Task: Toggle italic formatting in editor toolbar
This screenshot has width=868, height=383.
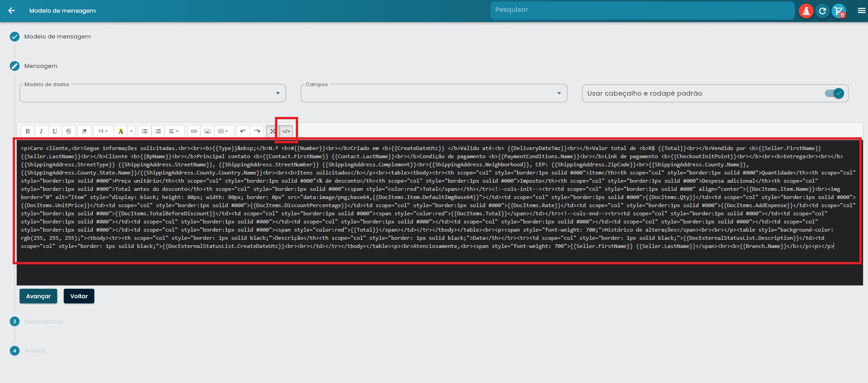Action: (x=41, y=131)
